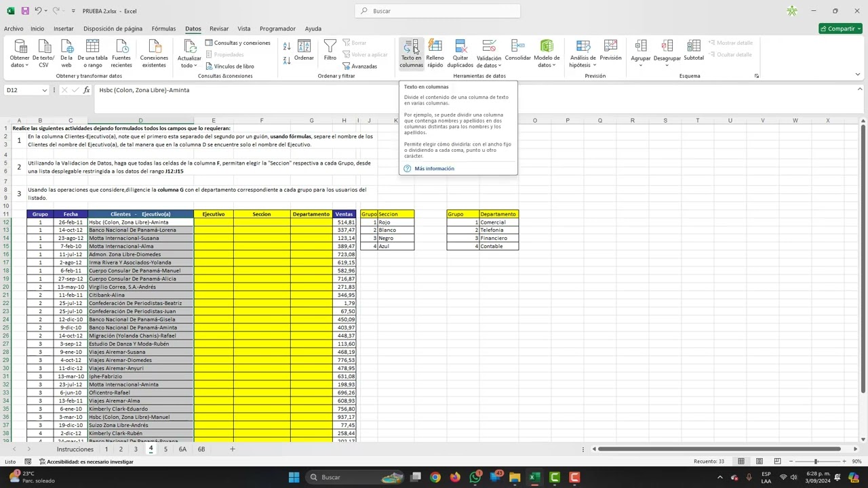Open Conexiones existentes
Viewport: 868px width, 488px height.
(x=154, y=54)
